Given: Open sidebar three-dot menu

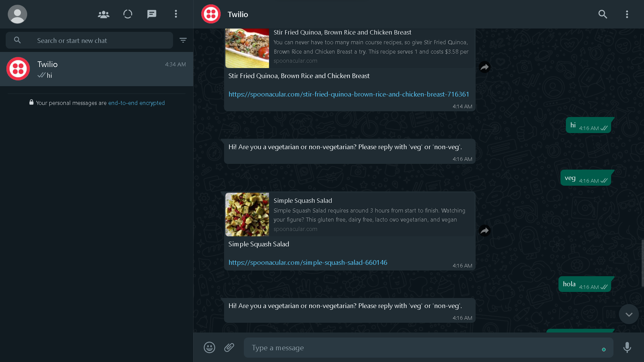Looking at the screenshot, I should tap(176, 14).
